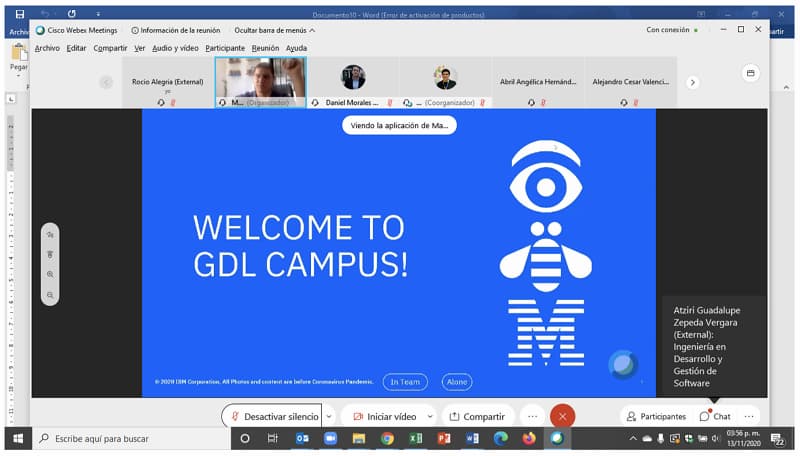Screen dimensions: 800x456
Task: Click the red leave meeting button
Action: tap(562, 416)
